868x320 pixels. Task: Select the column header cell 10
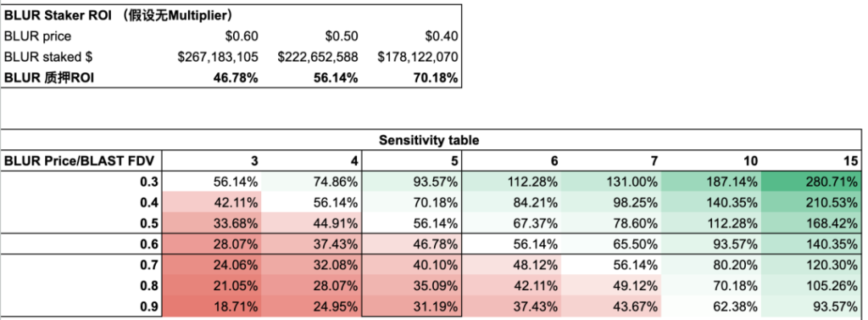(711, 161)
